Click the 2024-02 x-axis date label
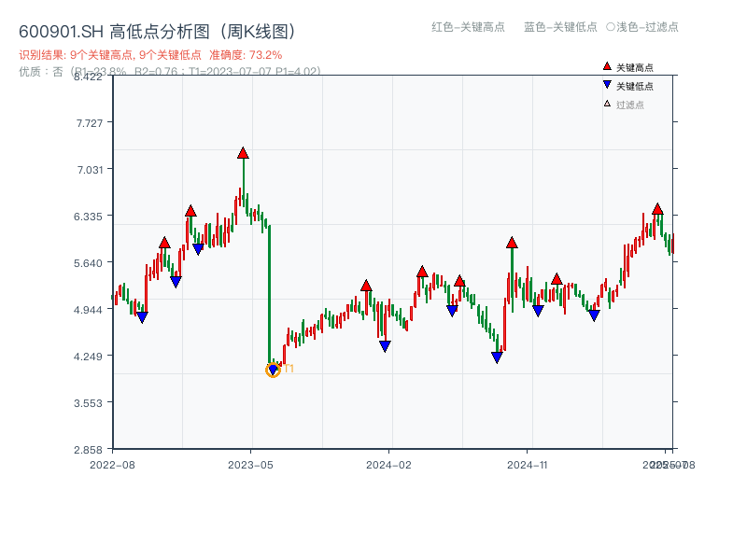This screenshot has width=747, height=560. point(388,465)
